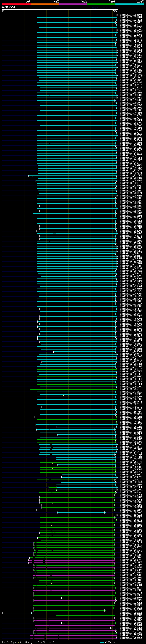Select hit label UniRef100_B9GS18
Viewport: 146px width, 644px height.
(x=131, y=67)
